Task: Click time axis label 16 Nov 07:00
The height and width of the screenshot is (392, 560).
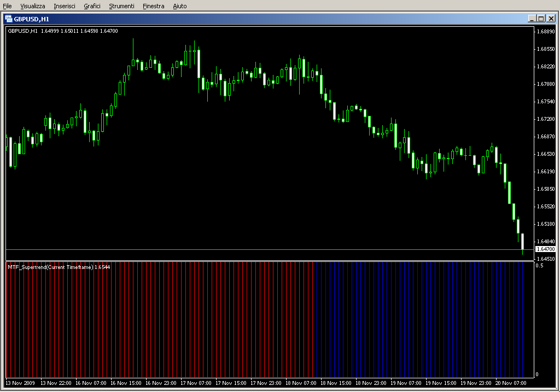Action: 91,383
